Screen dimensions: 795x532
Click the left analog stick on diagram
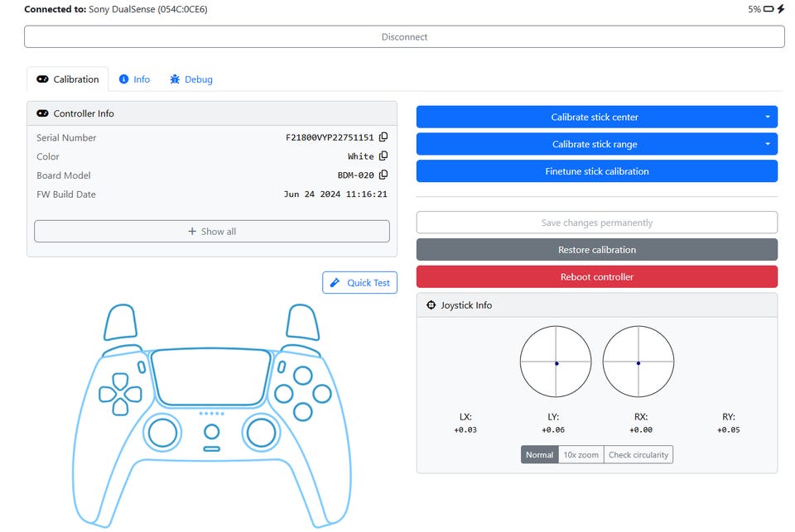tap(162, 434)
